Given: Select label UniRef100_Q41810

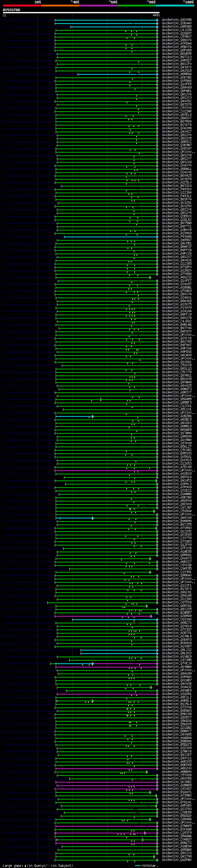Looking at the screenshot, I should tap(176, 423).
